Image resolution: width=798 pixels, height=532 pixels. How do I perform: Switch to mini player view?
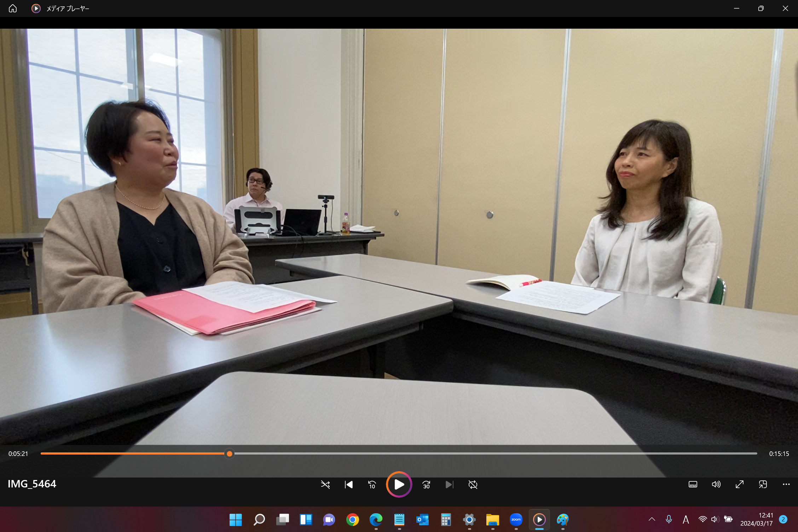click(763, 484)
